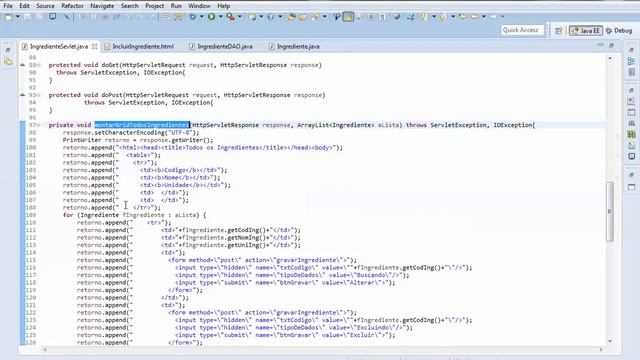Click the Debug bug toolbar icon
The image size is (640, 360).
(x=193, y=17)
